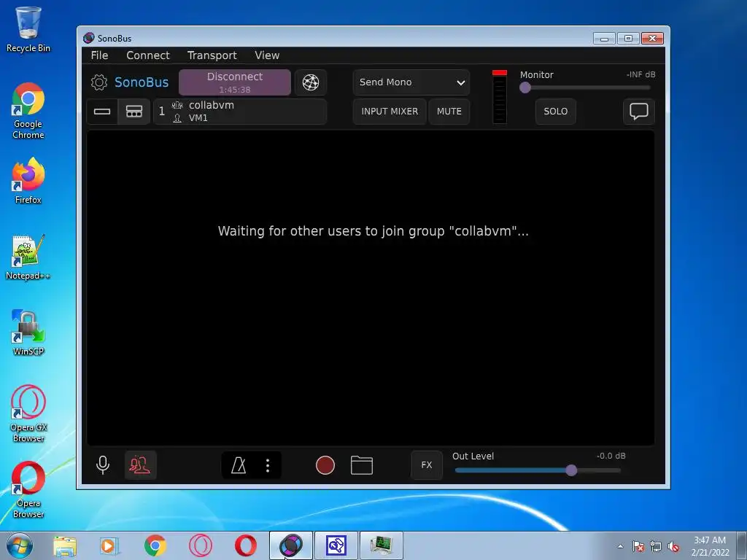Select Firefox desktop shortcut
747x560 pixels.
(28, 181)
